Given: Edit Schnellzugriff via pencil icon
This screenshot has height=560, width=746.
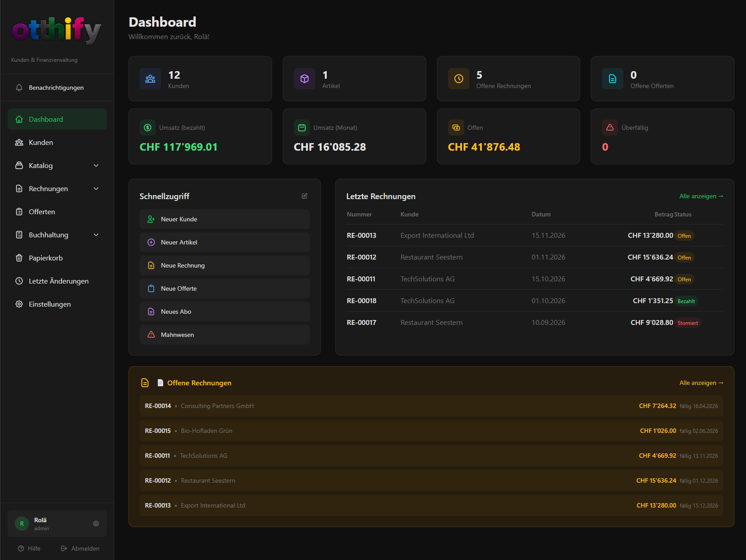Looking at the screenshot, I should (305, 196).
